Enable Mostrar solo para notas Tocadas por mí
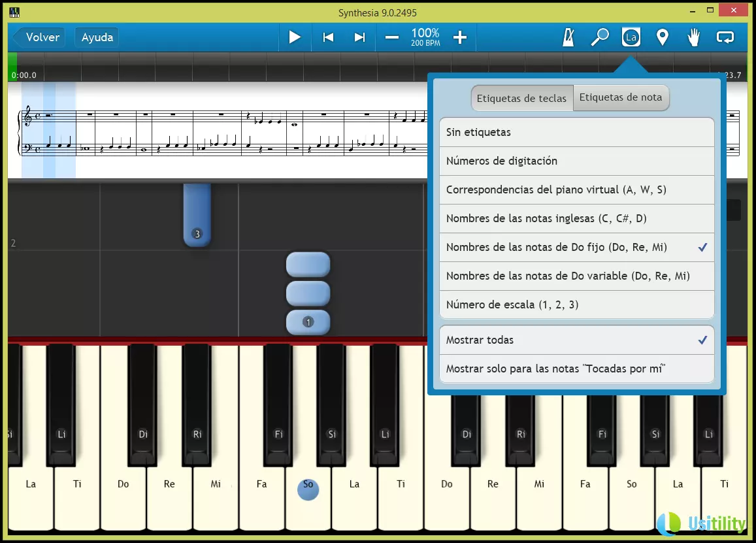This screenshot has width=756, height=543. click(x=576, y=369)
